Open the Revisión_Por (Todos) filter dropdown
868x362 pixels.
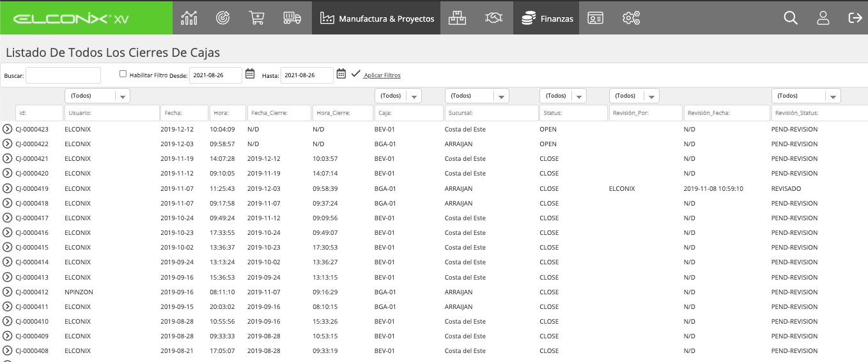(x=633, y=96)
